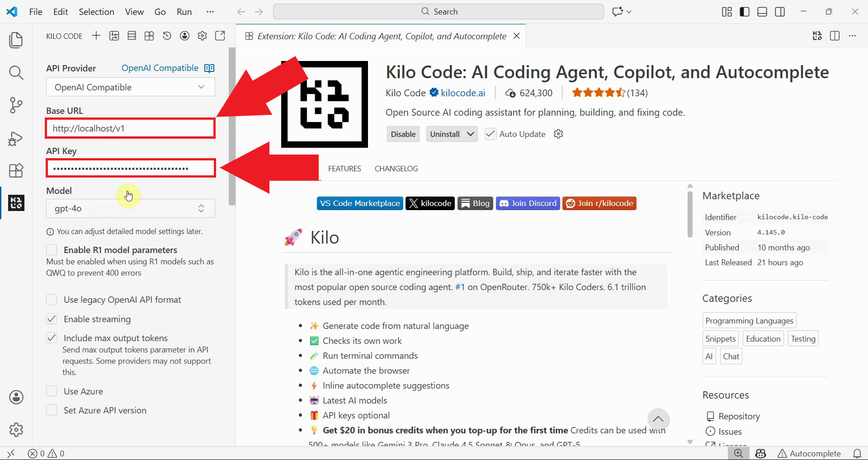This screenshot has height=460, width=868.
Task: Open the Explorer icon in the activity bar
Action: [16, 40]
